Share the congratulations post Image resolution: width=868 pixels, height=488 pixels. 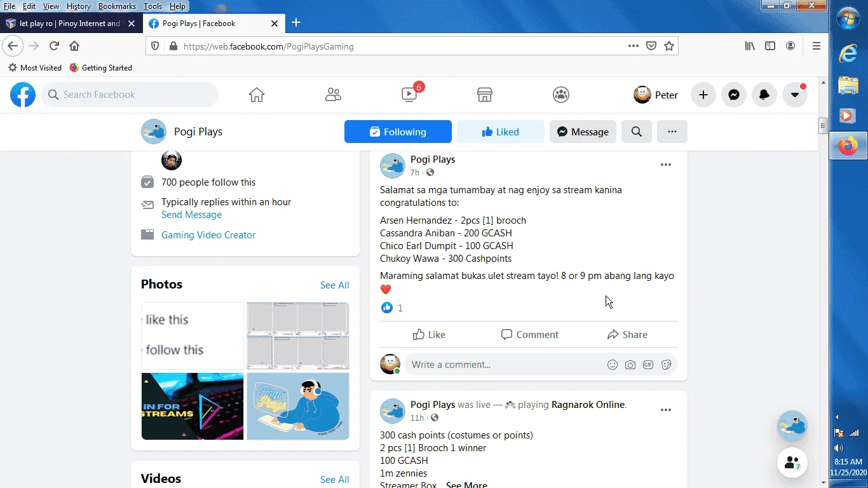(627, 334)
